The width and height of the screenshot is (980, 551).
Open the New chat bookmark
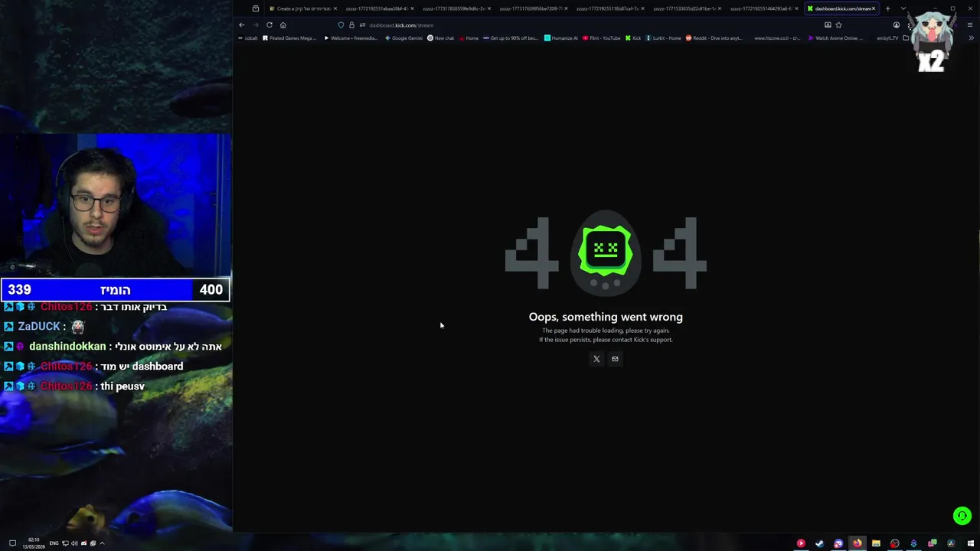(x=440, y=37)
